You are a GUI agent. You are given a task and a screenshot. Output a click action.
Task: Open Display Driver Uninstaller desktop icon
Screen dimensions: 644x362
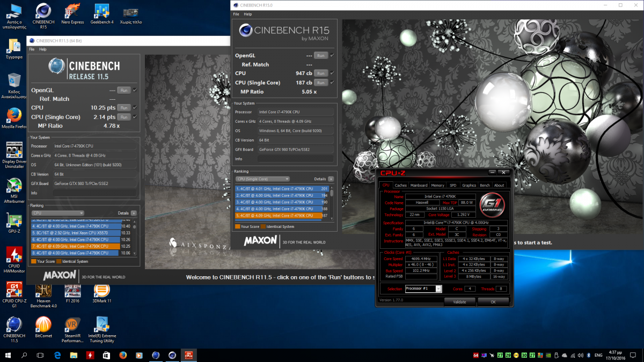click(14, 154)
